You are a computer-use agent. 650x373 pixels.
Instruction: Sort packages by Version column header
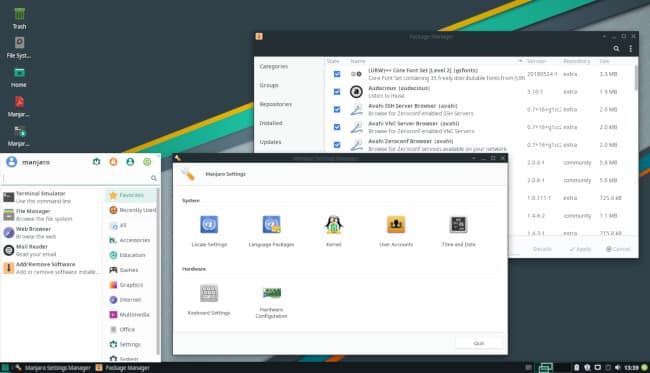[536, 61]
